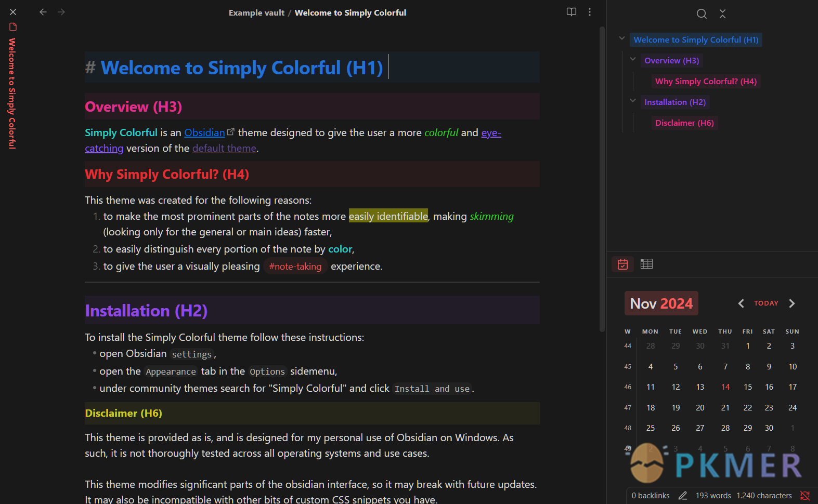The width and height of the screenshot is (818, 504).
Task: Collapse Welcome to Simply Colorful outline item
Action: (622, 38)
